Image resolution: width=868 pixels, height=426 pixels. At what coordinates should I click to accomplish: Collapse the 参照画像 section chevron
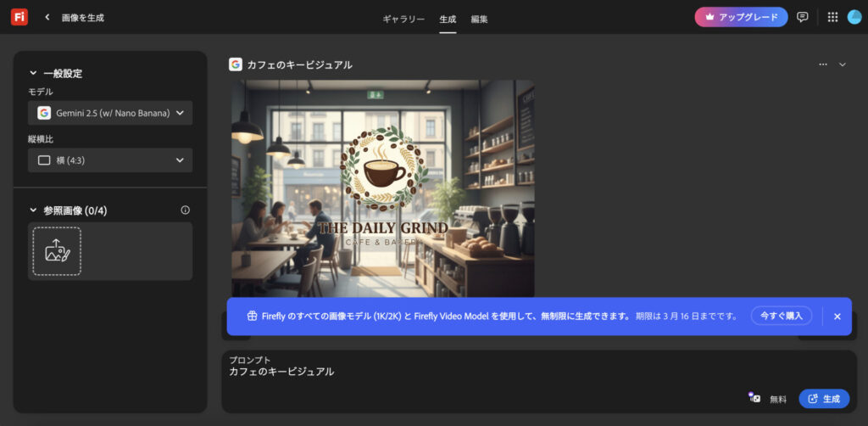coord(34,210)
